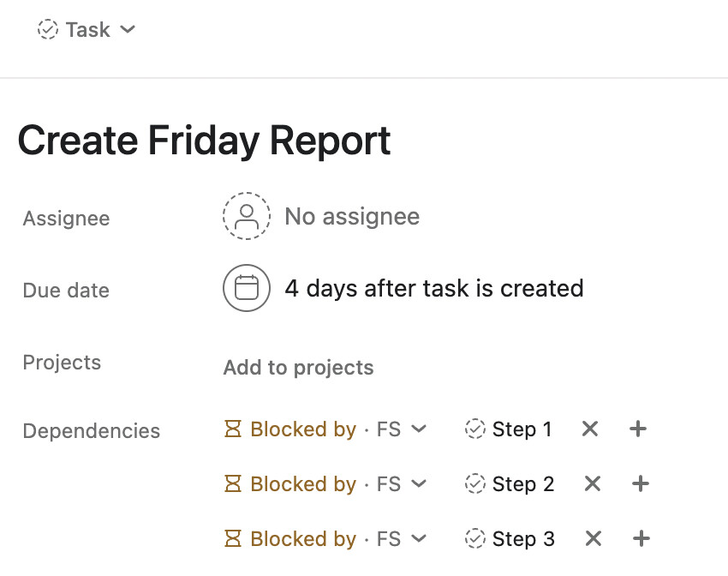728x576 pixels.
Task: Expand the first Blocked by FS dropdown
Action: click(418, 429)
